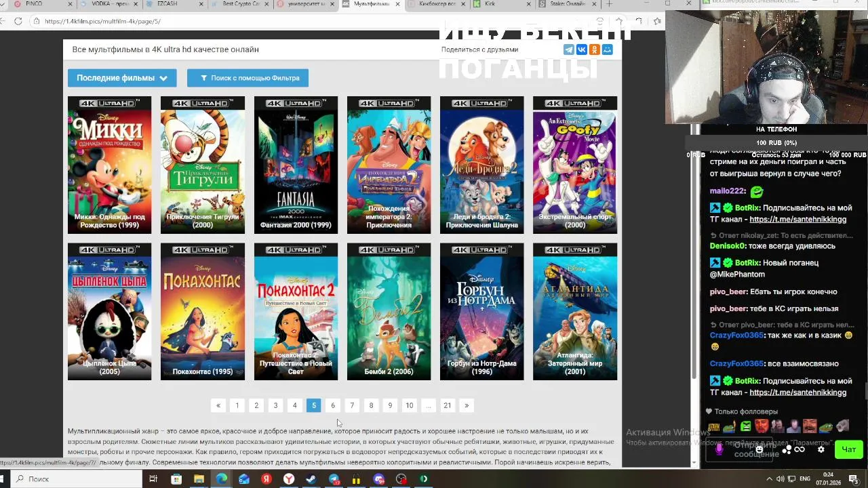The width and height of the screenshot is (868, 488).
Task: Open Цыплёнок Цыпа movie poster
Action: coord(110,312)
